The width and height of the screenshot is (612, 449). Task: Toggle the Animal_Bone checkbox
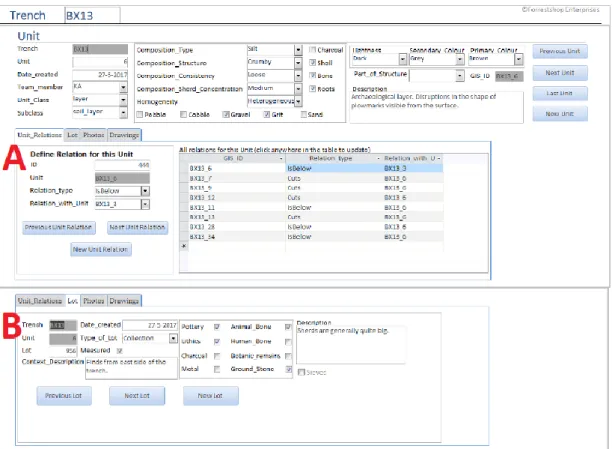coord(288,327)
